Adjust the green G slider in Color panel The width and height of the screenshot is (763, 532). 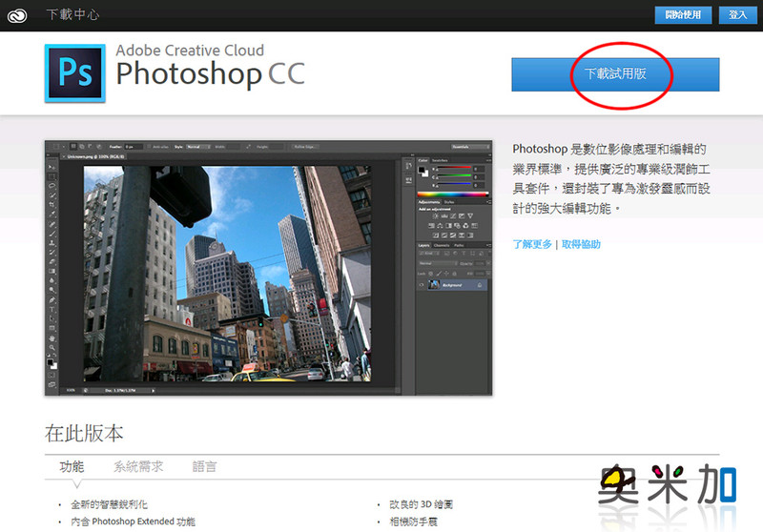point(454,175)
